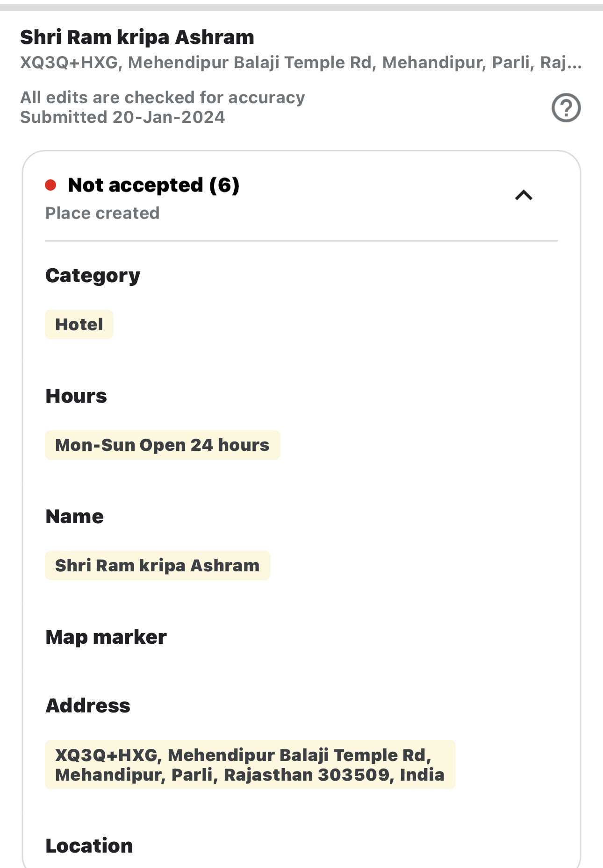Tap the Mon-Sun Open 24 hours chip
This screenshot has height=868, width=603.
[x=162, y=445]
